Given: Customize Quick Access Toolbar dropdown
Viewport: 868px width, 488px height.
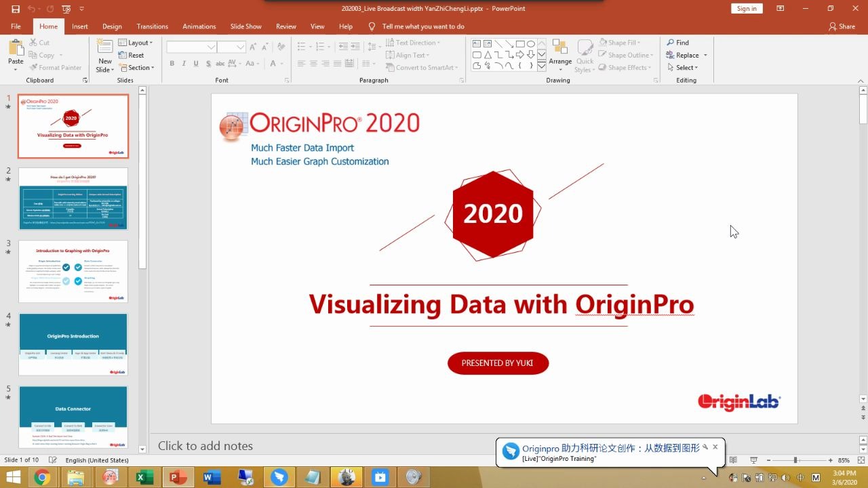Looking at the screenshot, I should (x=82, y=9).
